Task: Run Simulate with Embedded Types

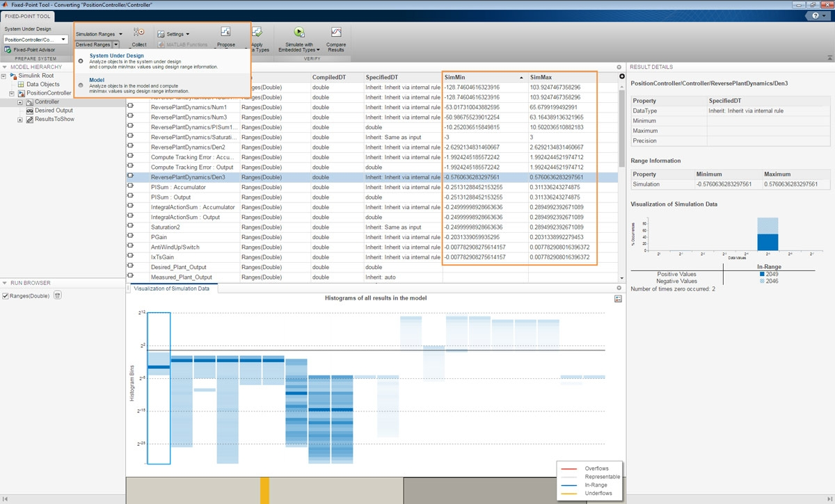Action: pos(299,33)
